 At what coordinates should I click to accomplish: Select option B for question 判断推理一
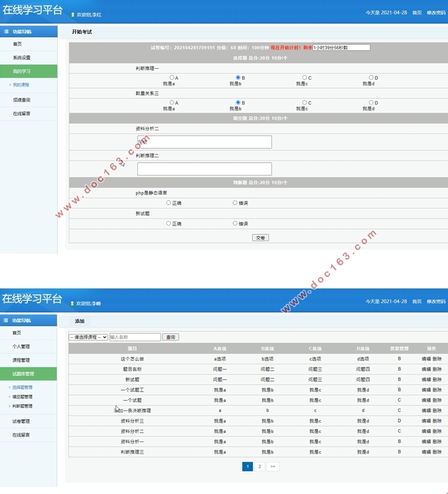pyautogui.click(x=238, y=77)
